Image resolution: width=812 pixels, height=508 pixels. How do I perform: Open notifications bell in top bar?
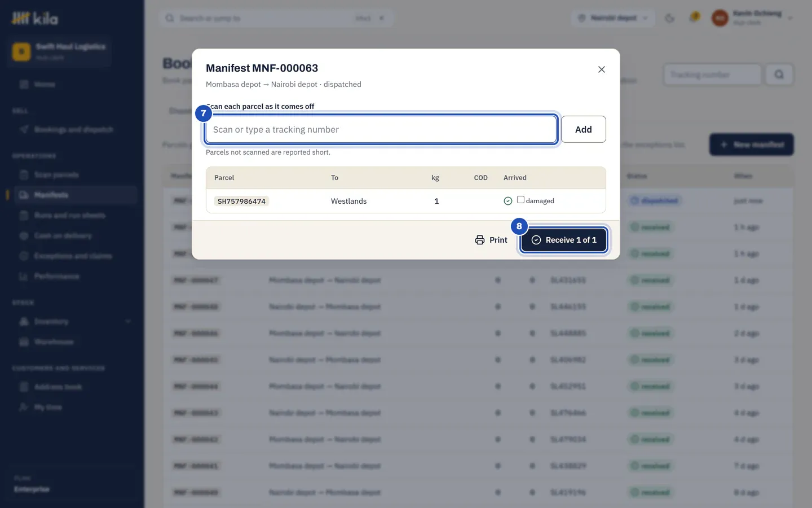coord(695,17)
